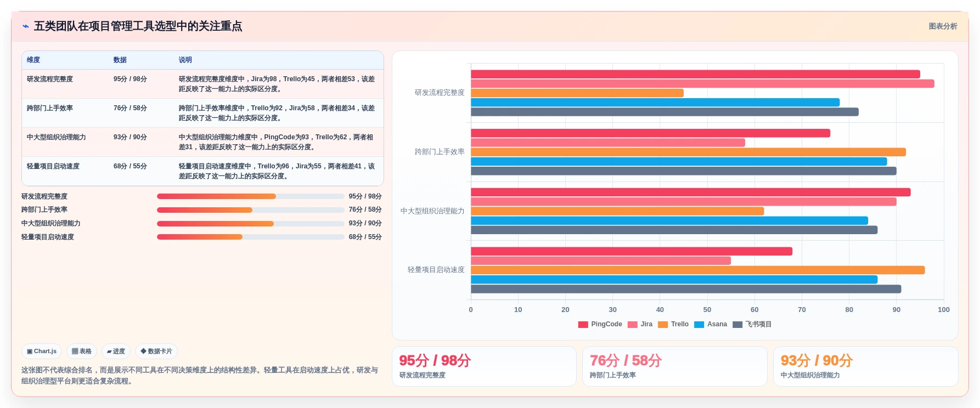Click table cell value 95分 / 98分

point(130,79)
